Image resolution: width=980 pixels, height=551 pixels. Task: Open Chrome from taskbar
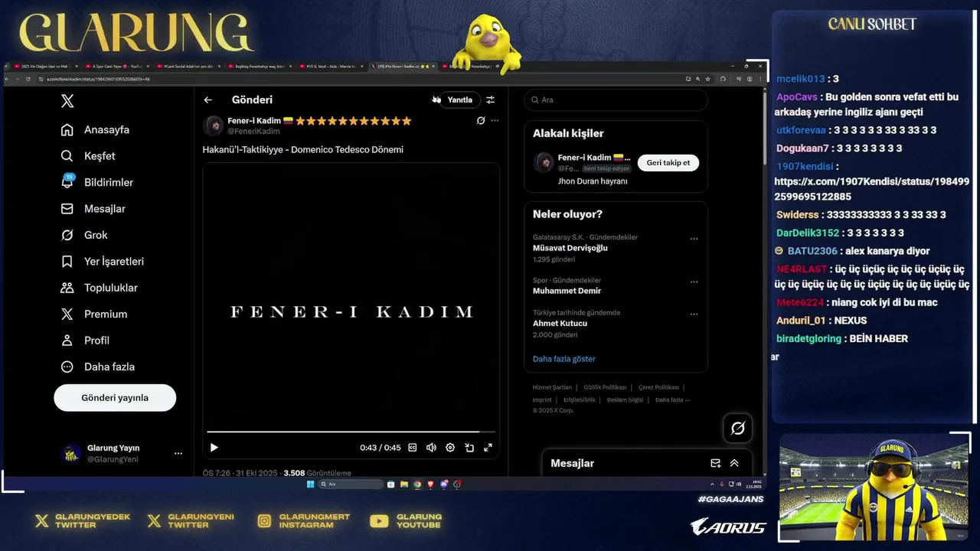pyautogui.click(x=417, y=484)
